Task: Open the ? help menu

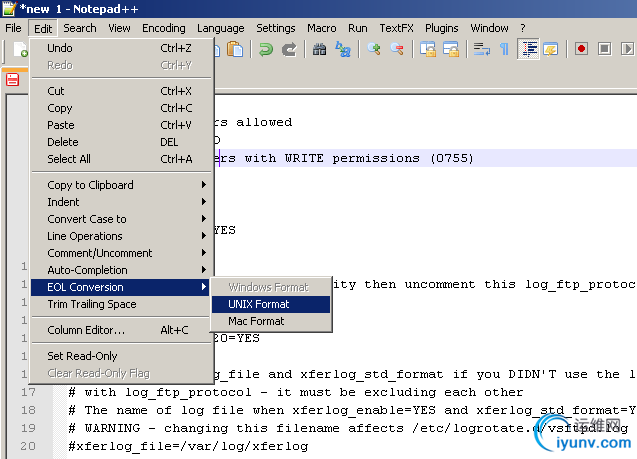Action: click(523, 28)
